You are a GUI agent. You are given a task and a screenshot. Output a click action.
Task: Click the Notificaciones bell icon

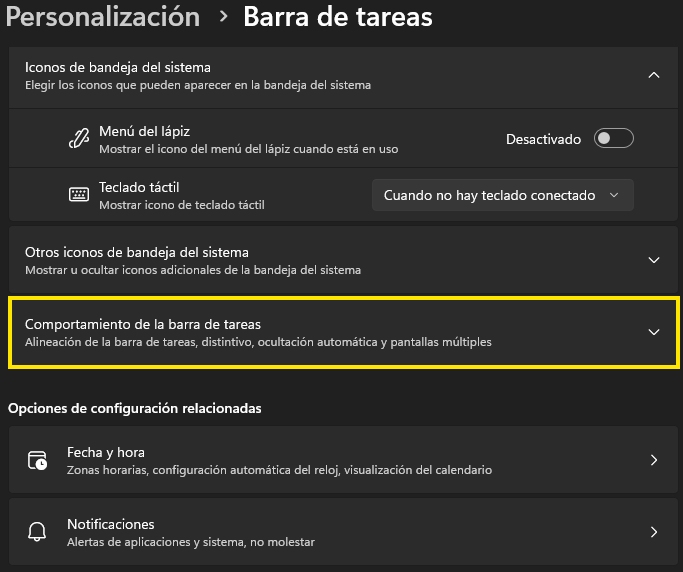[37, 532]
